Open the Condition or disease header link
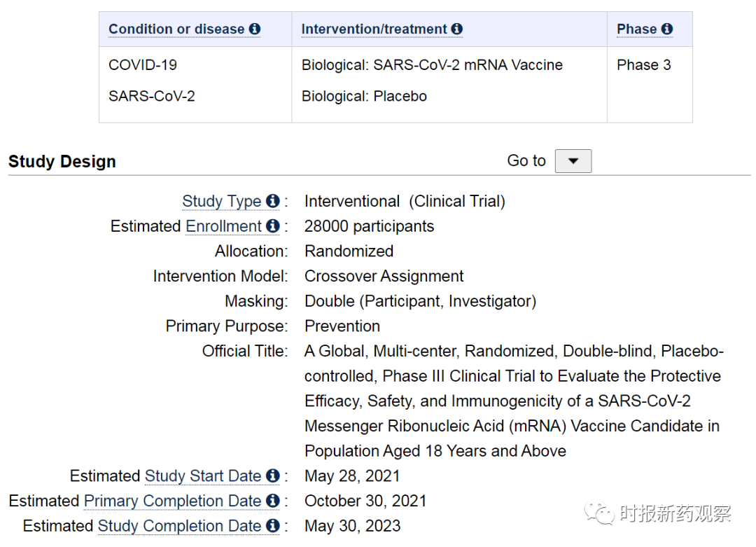Screen dimensions: 756x547 pos(176,29)
